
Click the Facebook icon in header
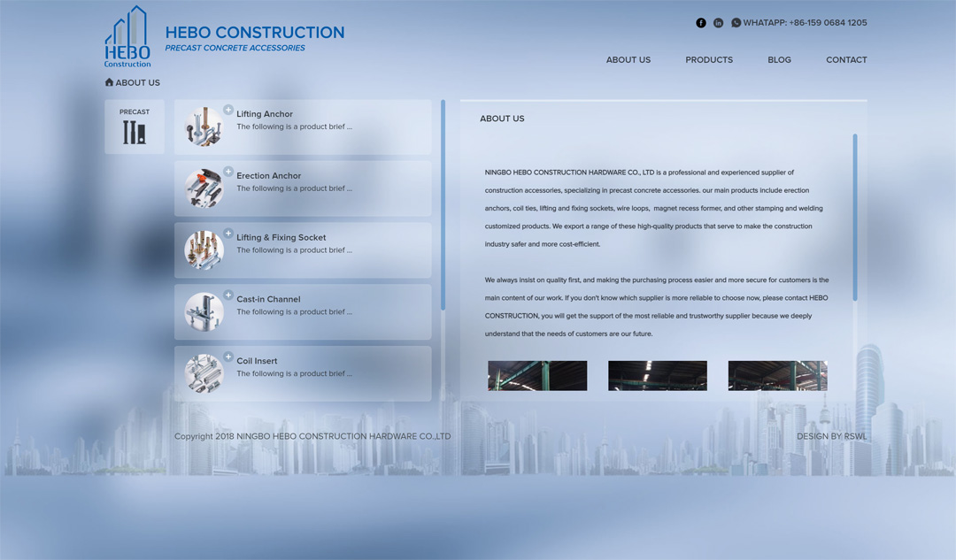(x=701, y=23)
